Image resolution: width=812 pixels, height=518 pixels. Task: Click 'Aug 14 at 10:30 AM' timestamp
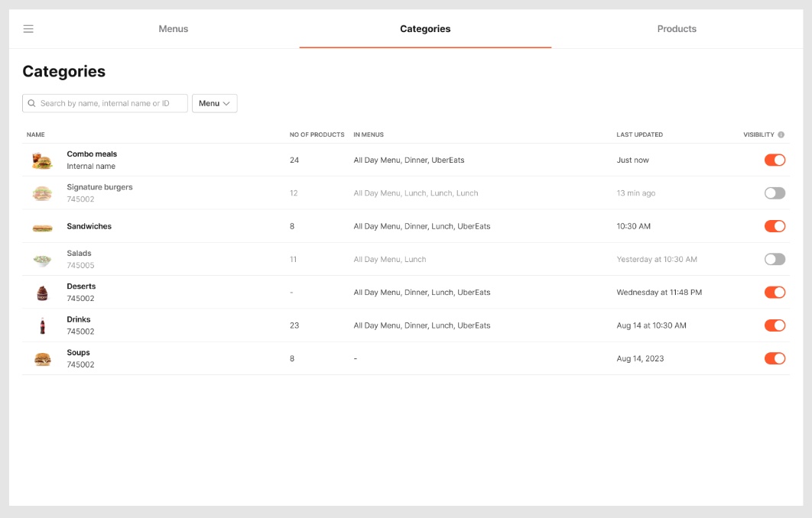click(651, 326)
